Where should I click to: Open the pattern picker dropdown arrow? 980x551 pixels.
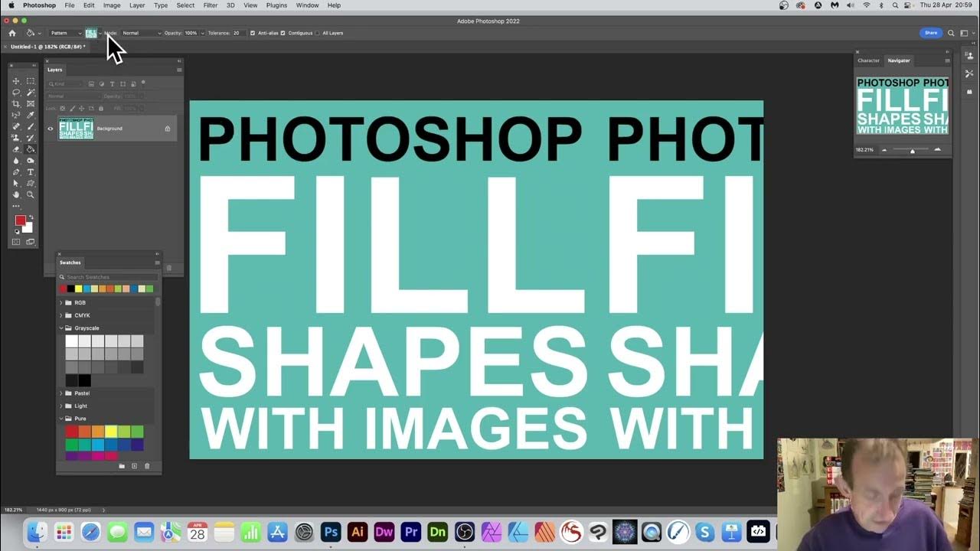100,33
